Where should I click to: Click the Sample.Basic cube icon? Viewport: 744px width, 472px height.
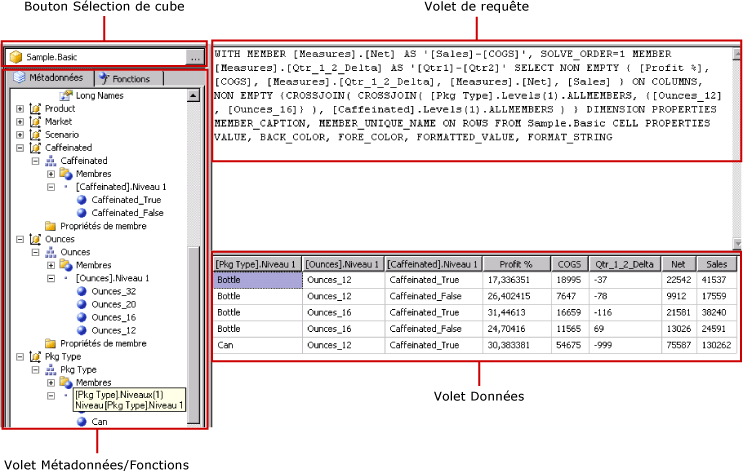[x=16, y=57]
